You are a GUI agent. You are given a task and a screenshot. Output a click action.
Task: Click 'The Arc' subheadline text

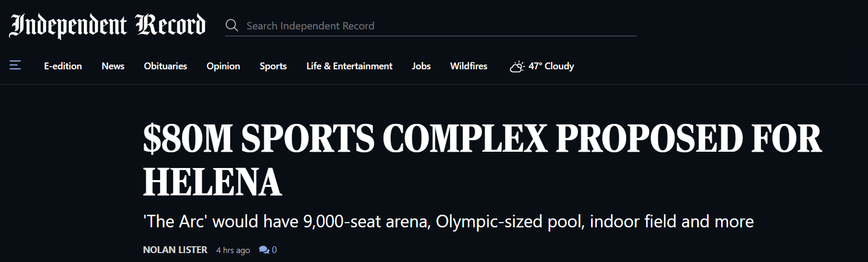pyautogui.click(x=448, y=222)
